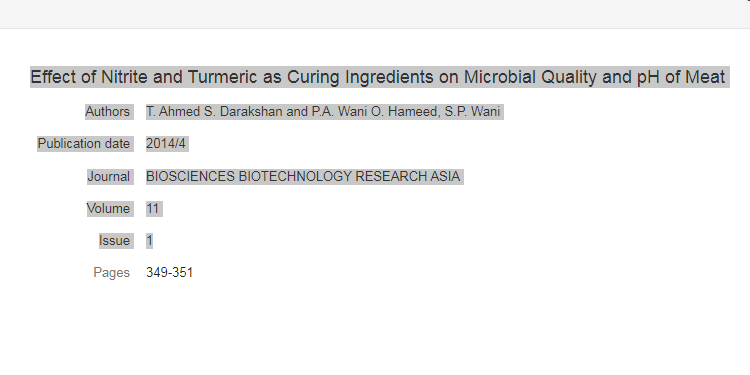
Task: Click the Pages label
Action: (111, 273)
